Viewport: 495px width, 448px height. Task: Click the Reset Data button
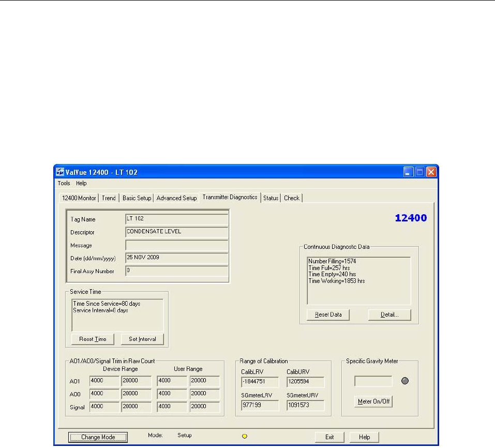328,315
